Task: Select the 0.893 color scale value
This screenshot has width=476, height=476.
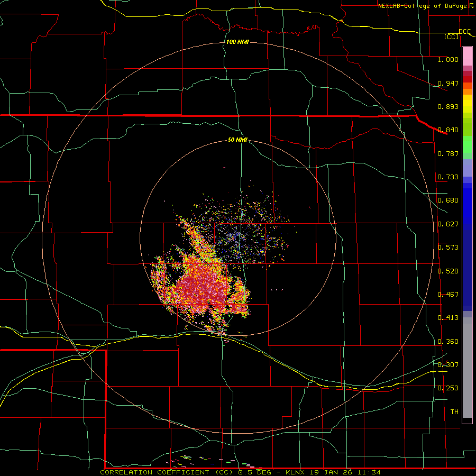Action: (x=448, y=106)
